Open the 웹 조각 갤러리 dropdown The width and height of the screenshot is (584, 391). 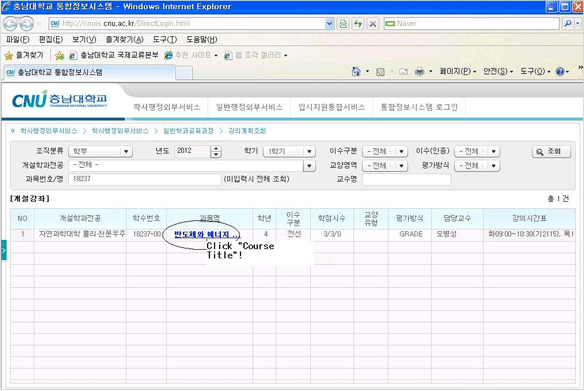[256, 55]
